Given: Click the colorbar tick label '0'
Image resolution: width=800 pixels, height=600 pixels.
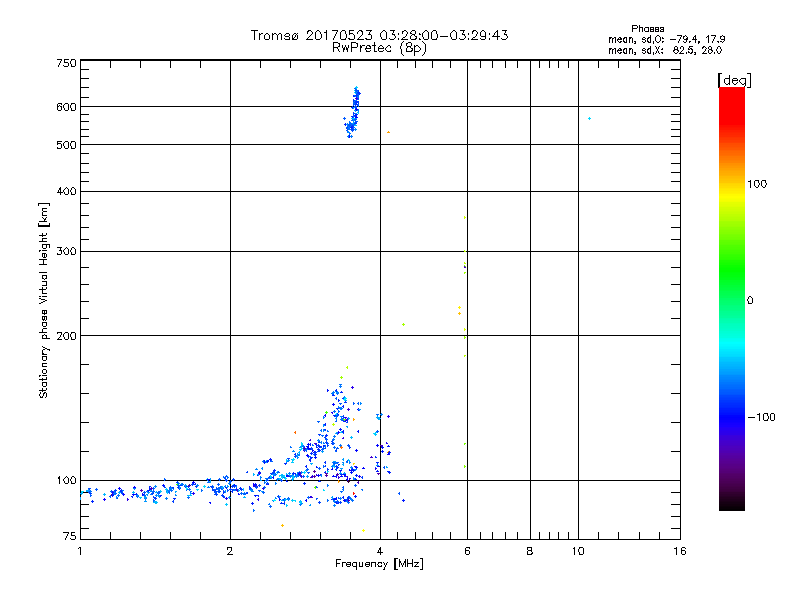Looking at the screenshot, I should click(750, 301).
